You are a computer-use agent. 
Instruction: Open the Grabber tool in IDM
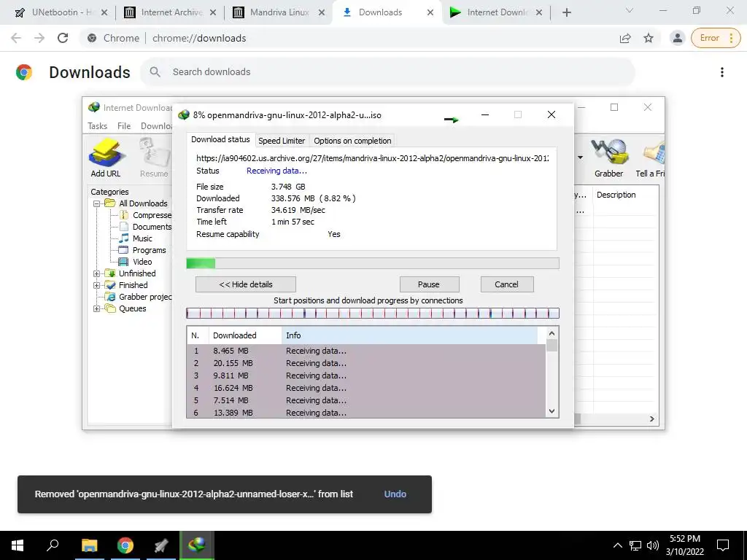pos(608,157)
